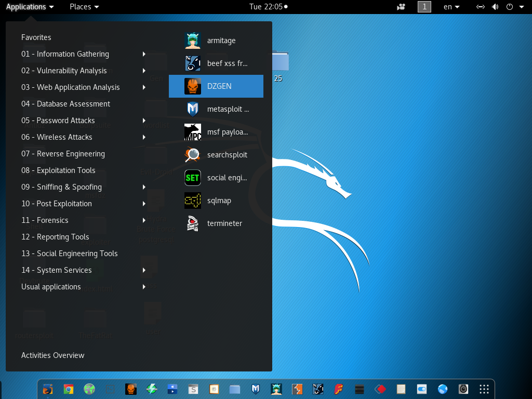Launch Burp Suite from the dock
The width and height of the screenshot is (532, 399).
click(x=297, y=389)
